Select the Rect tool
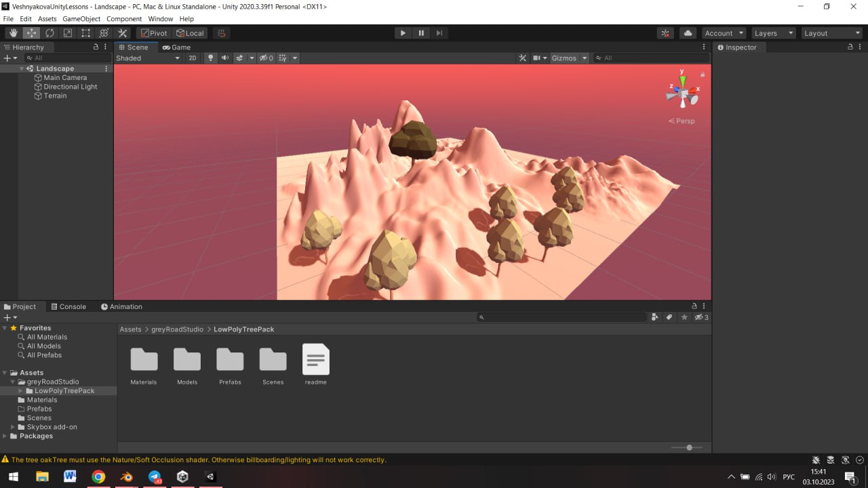This screenshot has height=488, width=868. click(x=86, y=33)
